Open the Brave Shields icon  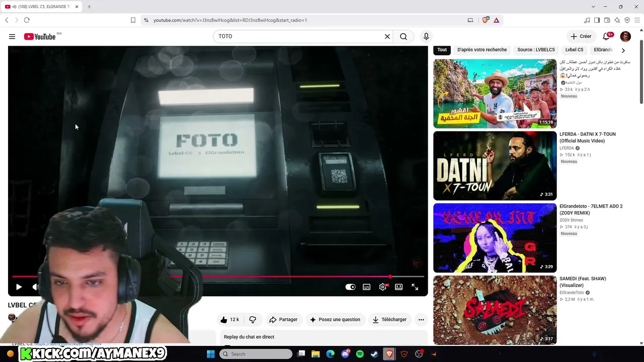(x=485, y=20)
